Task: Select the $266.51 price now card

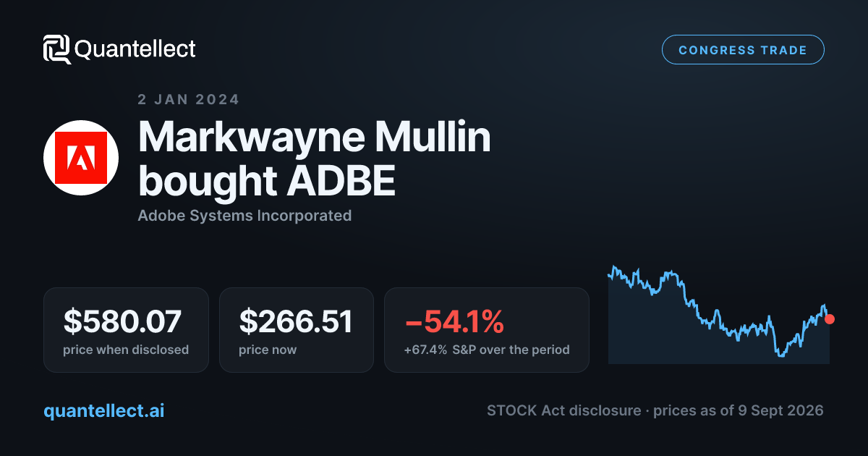Action: 297,330
